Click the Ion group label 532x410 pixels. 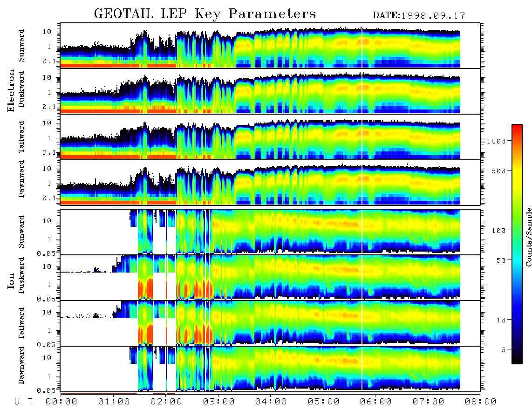coord(11,281)
